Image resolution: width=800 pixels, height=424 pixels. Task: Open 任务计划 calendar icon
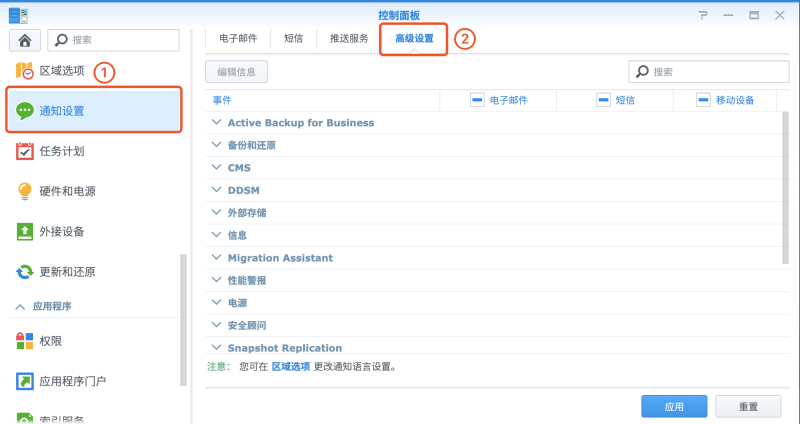point(24,151)
